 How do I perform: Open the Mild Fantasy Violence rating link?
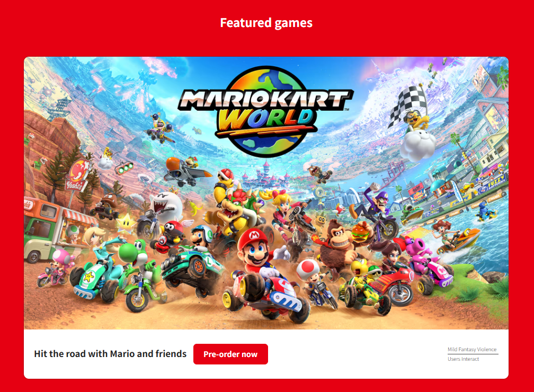point(471,350)
